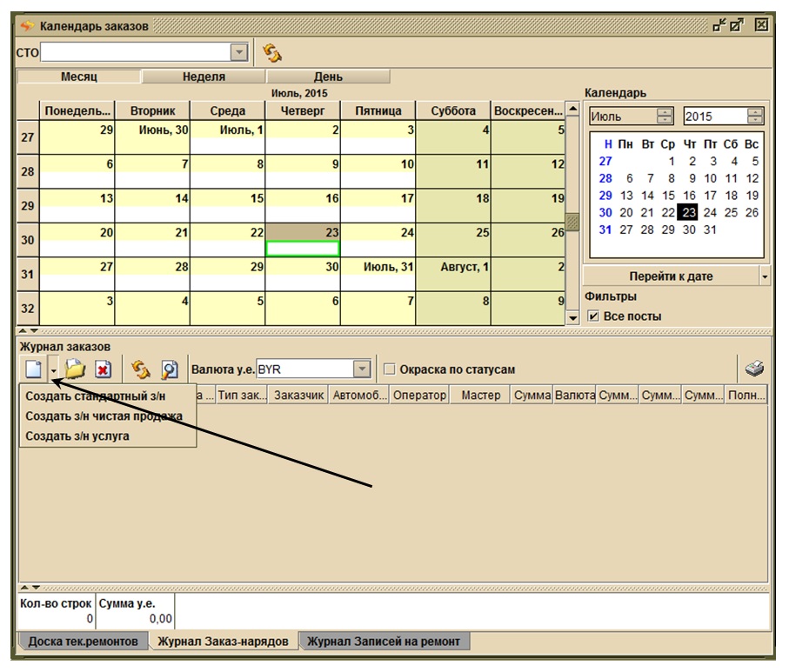
Task: Select date 10 in the mini calendar
Action: [710, 178]
